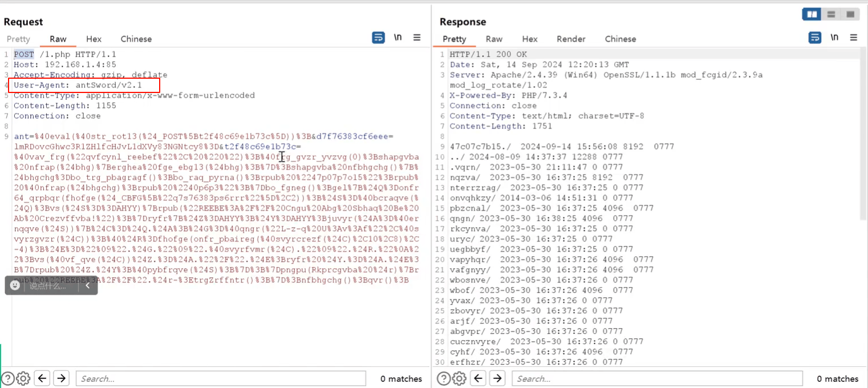Viewport: 868px width, 388px height.
Task: Open the Response Render tab
Action: [571, 39]
